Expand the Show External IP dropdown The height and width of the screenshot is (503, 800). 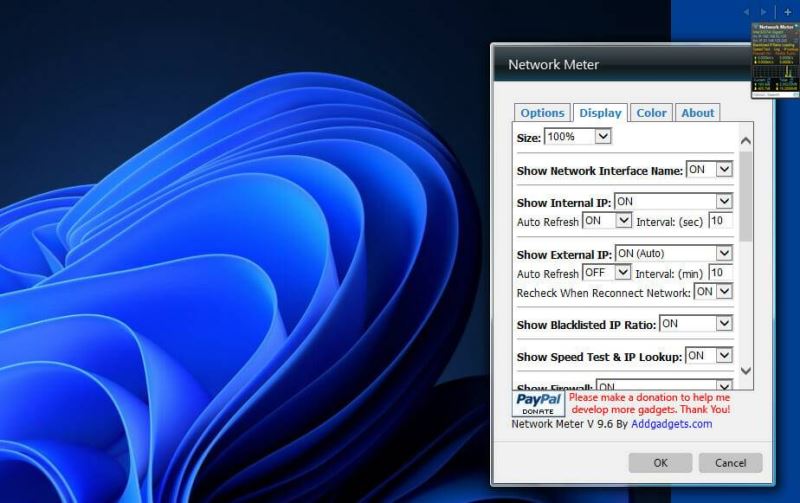[x=673, y=254]
